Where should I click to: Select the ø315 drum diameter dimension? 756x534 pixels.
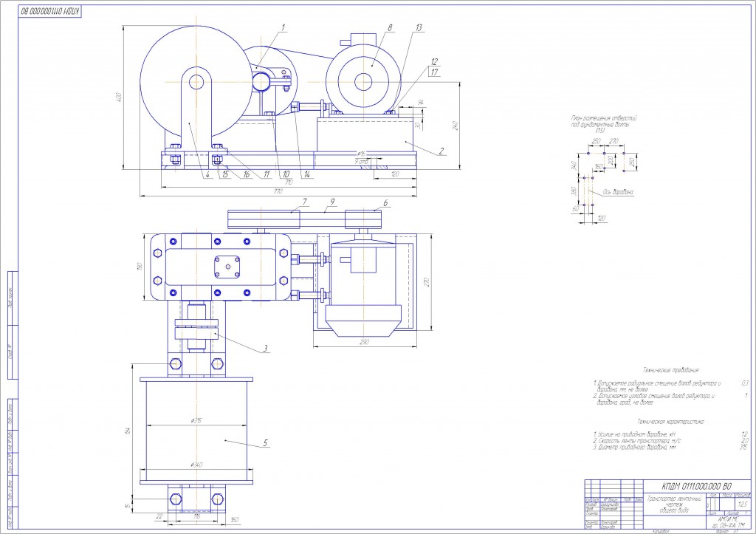196,421
